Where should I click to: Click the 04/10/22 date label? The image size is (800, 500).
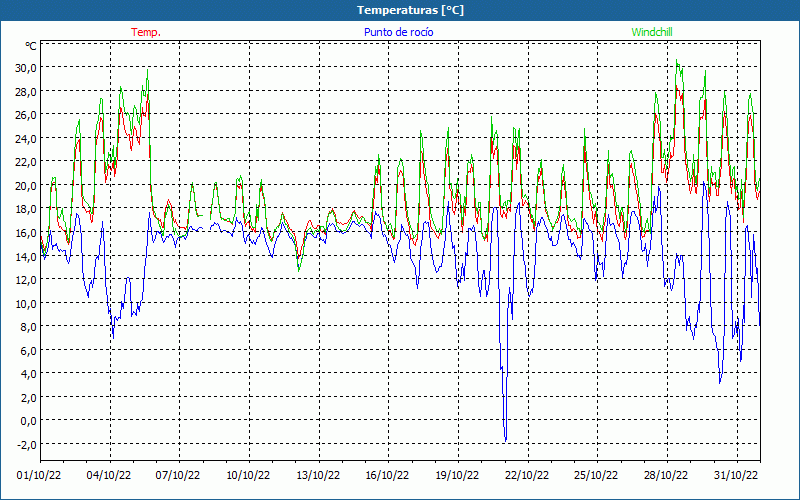pos(109,476)
